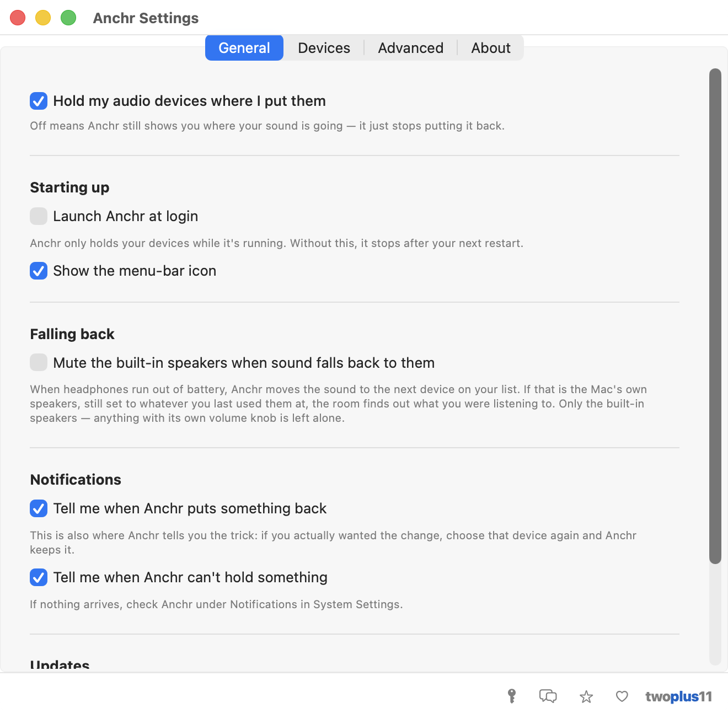
Task: Enable Mute the built-in speakers checkbox
Action: click(39, 363)
